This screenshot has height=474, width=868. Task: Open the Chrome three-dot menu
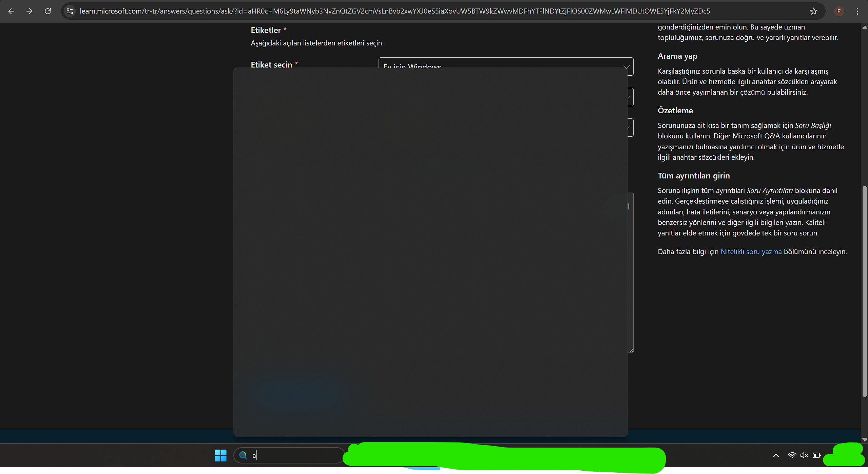[857, 11]
